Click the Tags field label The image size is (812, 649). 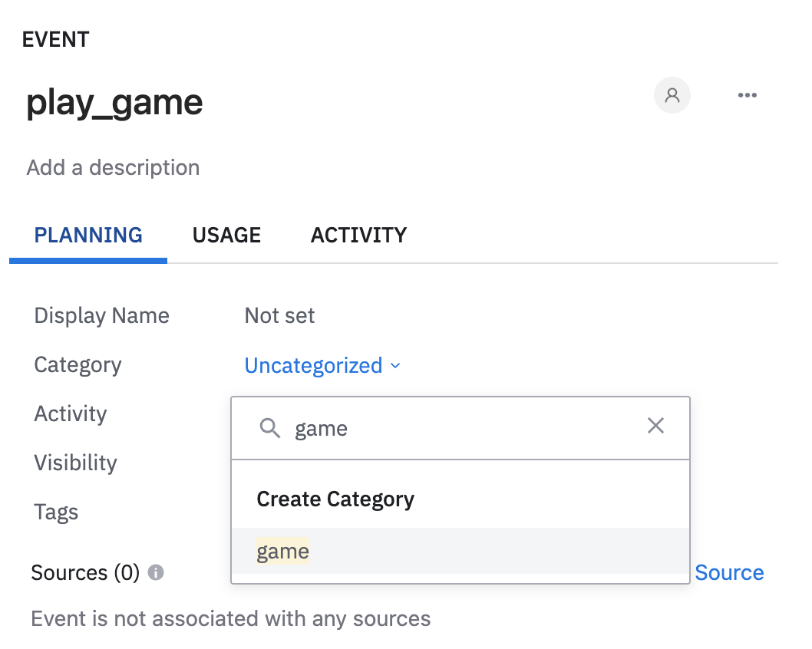click(x=56, y=512)
